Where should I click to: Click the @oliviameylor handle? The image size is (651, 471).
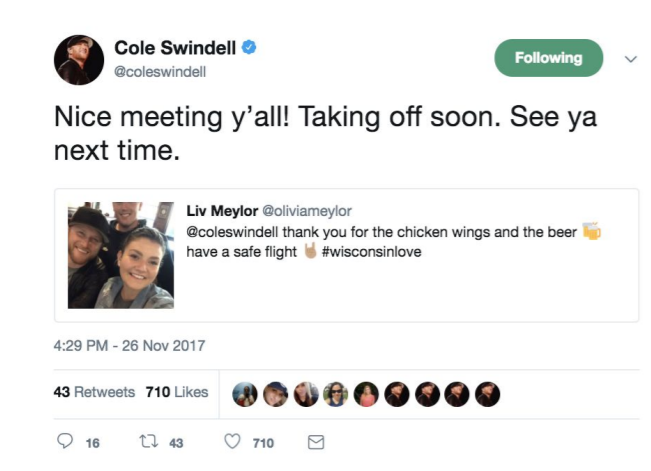tap(307, 211)
